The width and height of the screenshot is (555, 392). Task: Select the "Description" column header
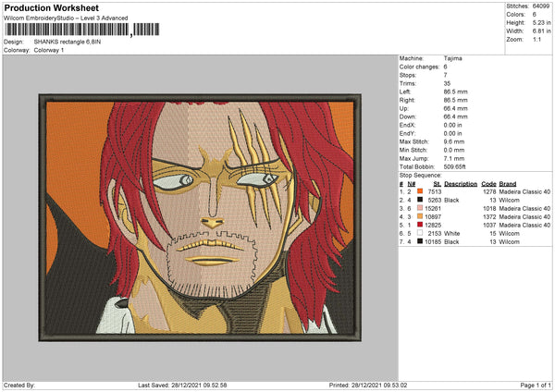coord(461,184)
